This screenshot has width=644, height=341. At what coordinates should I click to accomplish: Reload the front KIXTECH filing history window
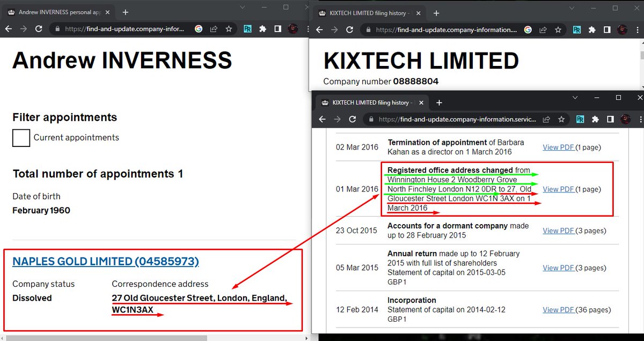pos(353,120)
